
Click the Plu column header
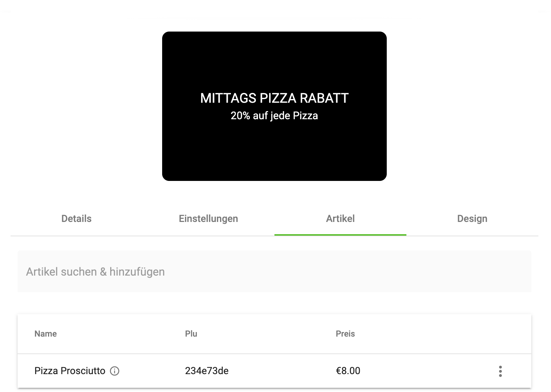point(191,334)
